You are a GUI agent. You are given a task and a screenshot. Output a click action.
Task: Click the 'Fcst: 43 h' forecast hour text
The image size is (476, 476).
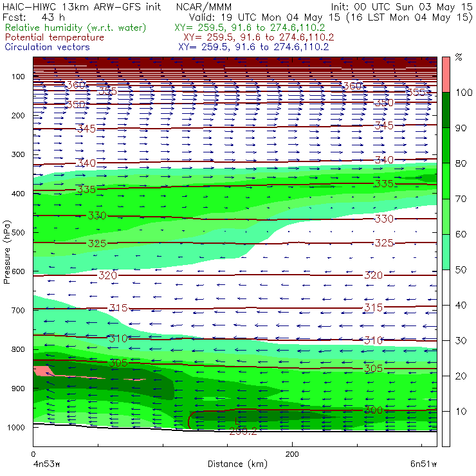pyautogui.click(x=33, y=17)
